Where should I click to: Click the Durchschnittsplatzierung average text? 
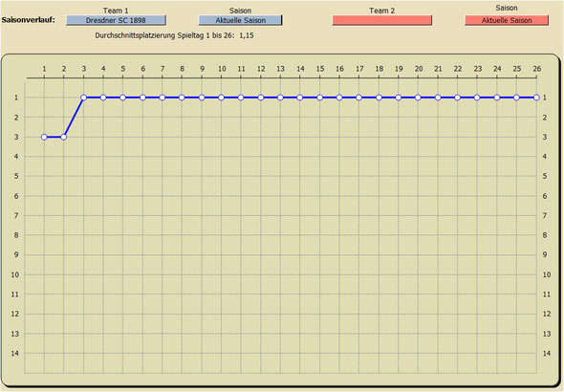click(174, 35)
